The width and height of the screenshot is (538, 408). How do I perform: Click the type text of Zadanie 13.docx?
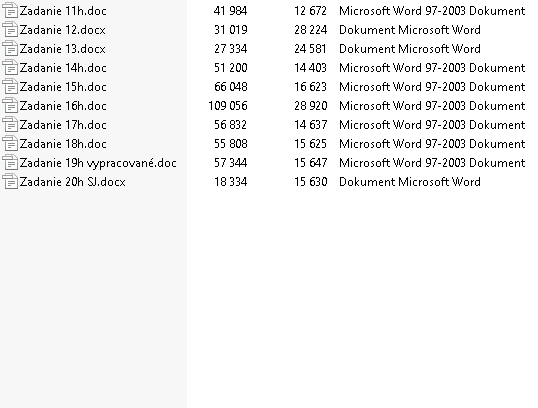pyautogui.click(x=410, y=49)
